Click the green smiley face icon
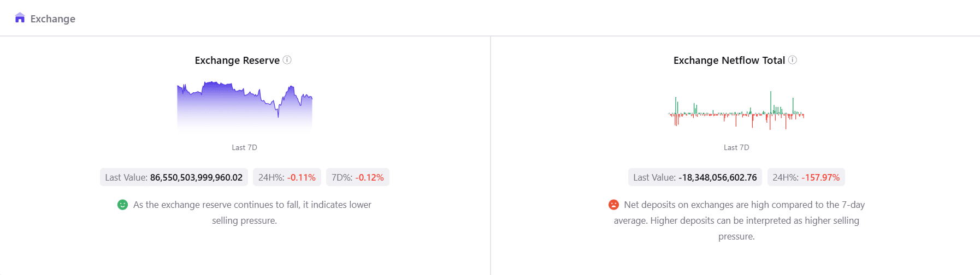 [x=122, y=205]
